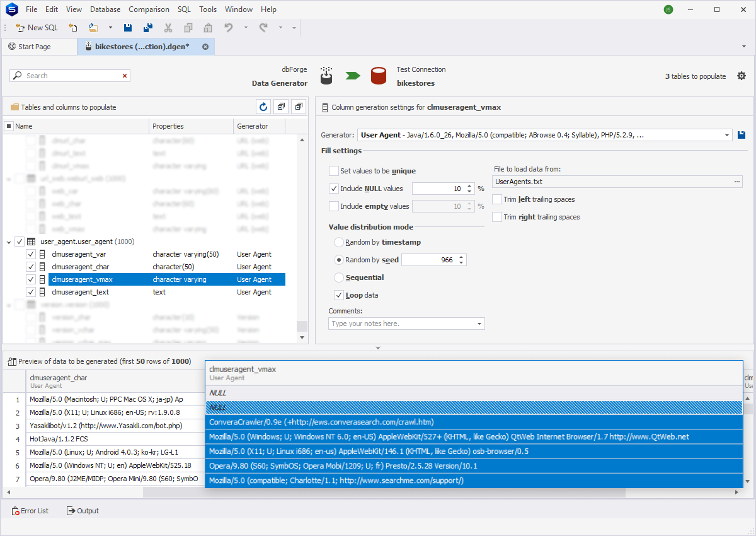The image size is (756, 536).
Task: Select the clmuseragent_vmax tree row
Action: click(x=167, y=279)
